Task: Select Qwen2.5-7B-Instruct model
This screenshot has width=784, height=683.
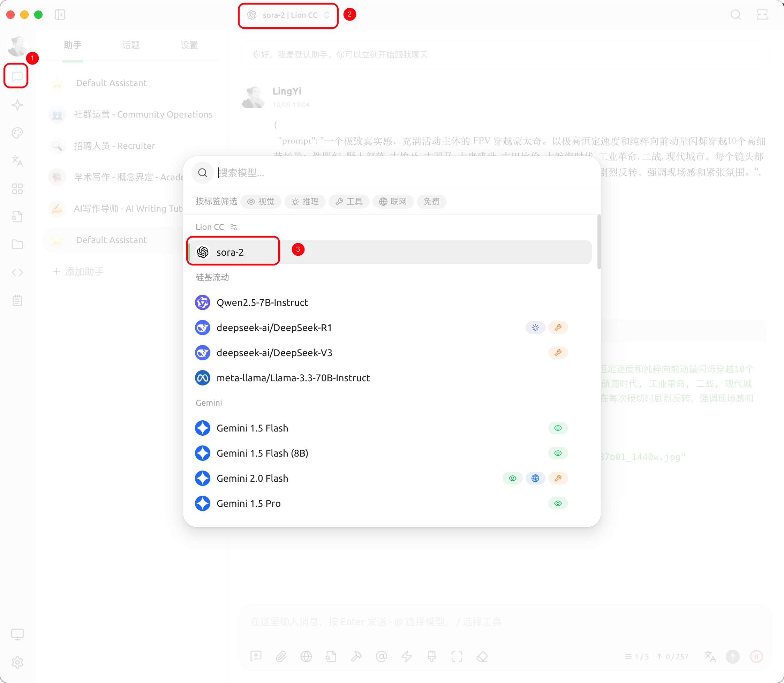Action: [390, 303]
